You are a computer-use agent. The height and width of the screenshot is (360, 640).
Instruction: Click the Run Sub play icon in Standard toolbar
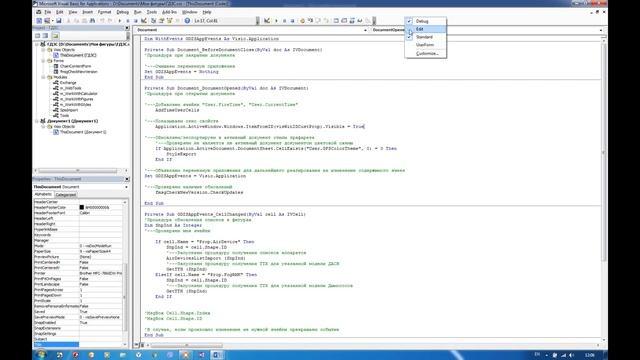[x=120, y=20]
